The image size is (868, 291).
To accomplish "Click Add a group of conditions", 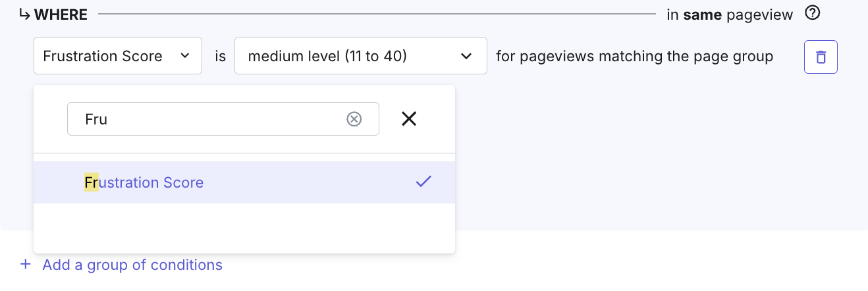I will click(132, 265).
